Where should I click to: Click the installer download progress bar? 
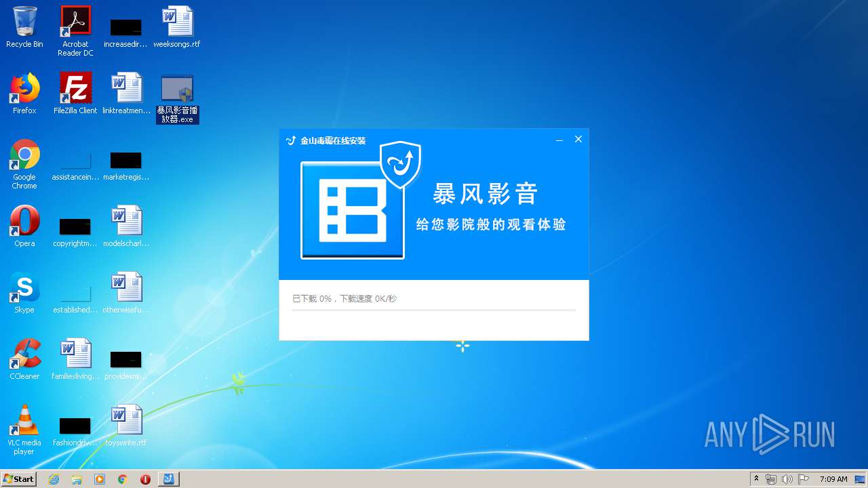pyautogui.click(x=434, y=310)
